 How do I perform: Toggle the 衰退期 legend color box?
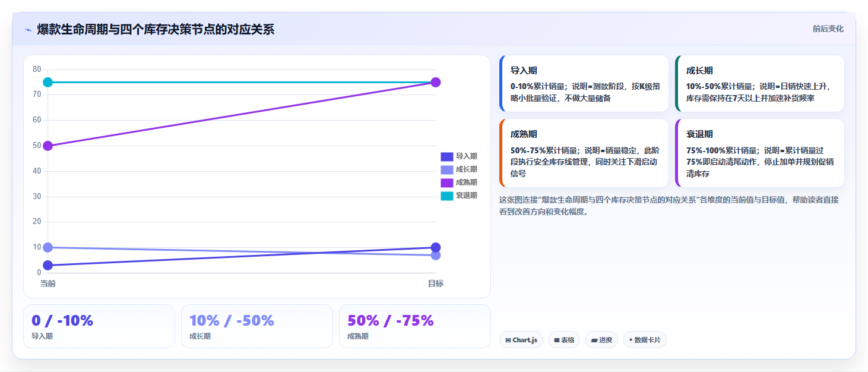tap(446, 196)
